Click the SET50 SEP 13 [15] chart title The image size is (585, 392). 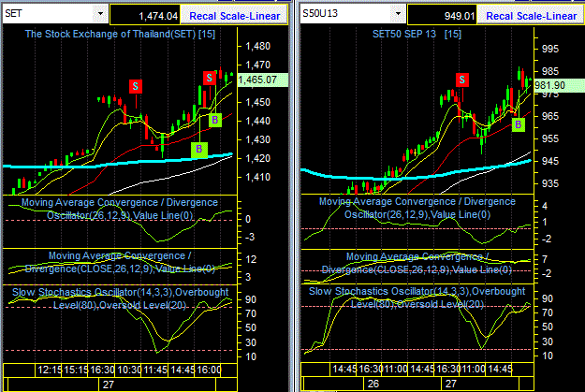(417, 34)
